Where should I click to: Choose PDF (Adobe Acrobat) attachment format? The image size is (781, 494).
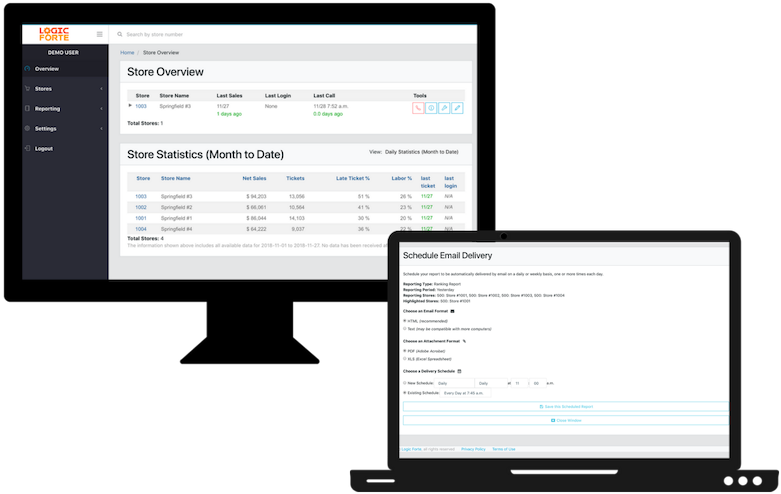click(x=404, y=351)
